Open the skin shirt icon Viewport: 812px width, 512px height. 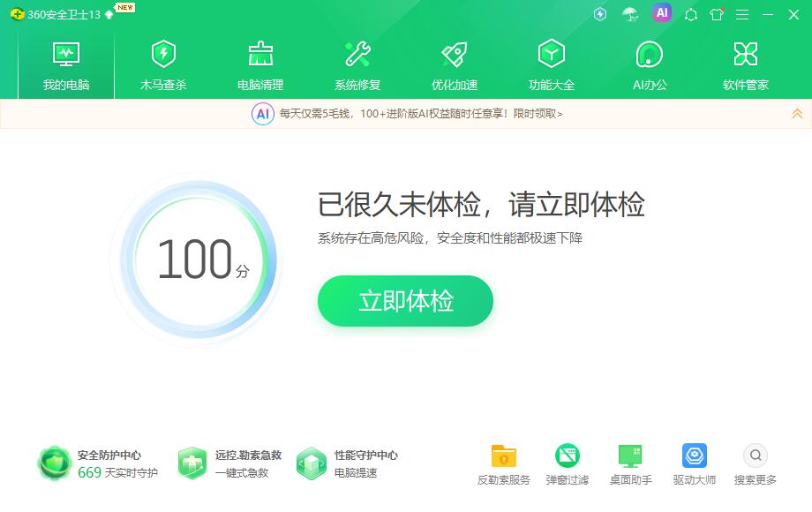(717, 14)
